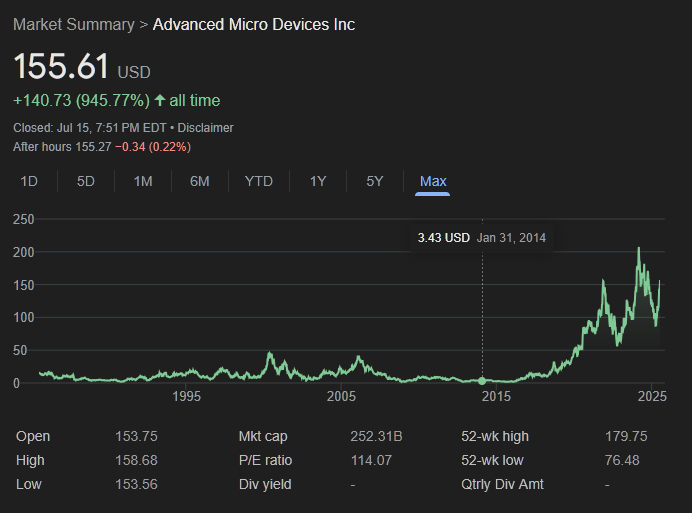
Task: Click the 52-wk low value 76.48
Action: pyautogui.click(x=622, y=460)
